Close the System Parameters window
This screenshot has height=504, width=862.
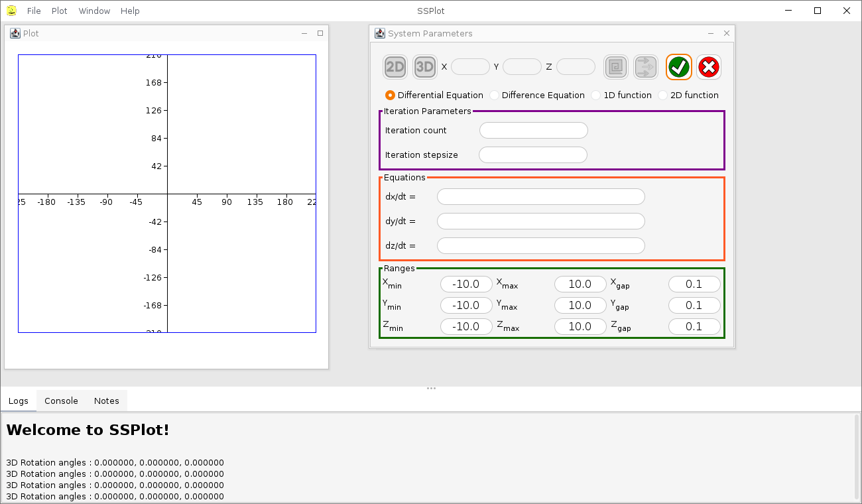727,33
